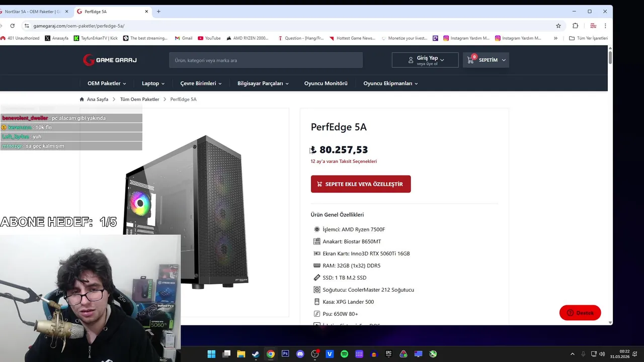Open the AMD RYZEN 2000 bookmark
Viewport: 644px width, 362px height.
click(247, 38)
